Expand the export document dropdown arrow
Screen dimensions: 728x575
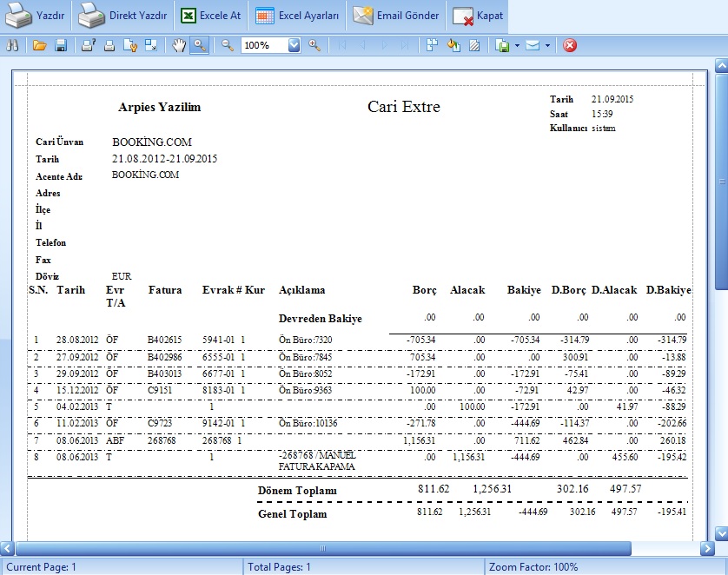(x=517, y=45)
